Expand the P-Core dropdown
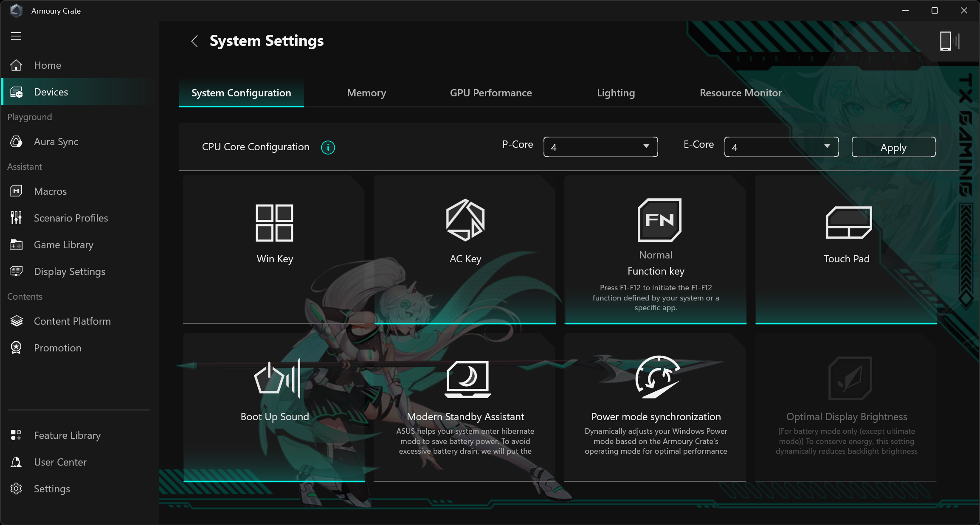Image resolution: width=980 pixels, height=525 pixels. click(600, 147)
